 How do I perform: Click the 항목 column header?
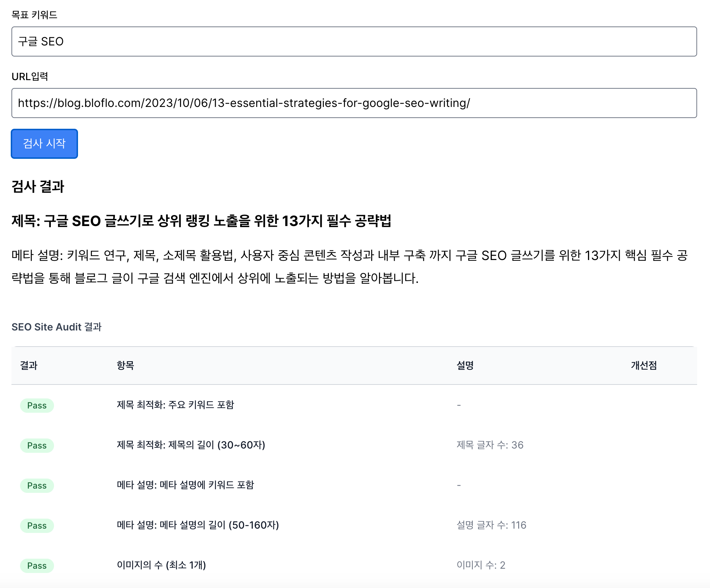tap(125, 365)
